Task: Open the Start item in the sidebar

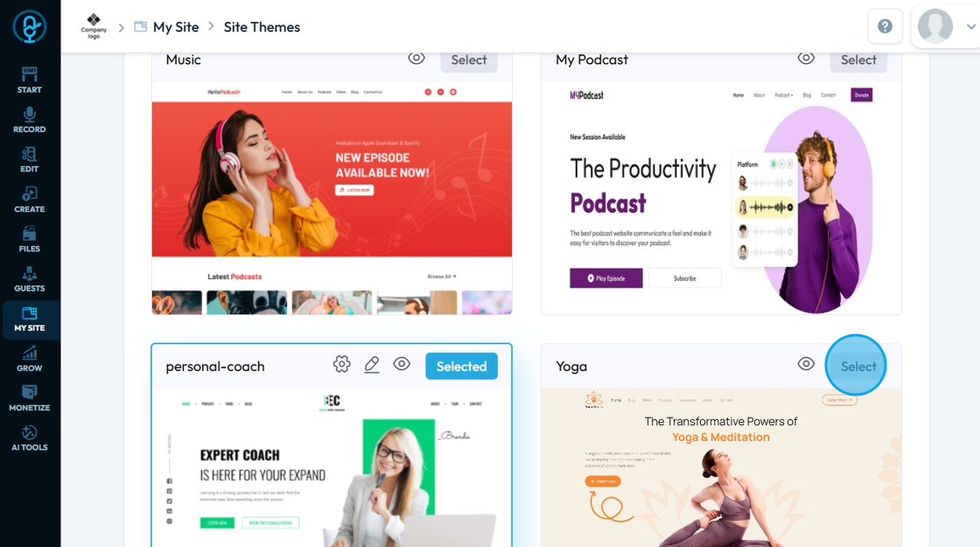Action: pos(30,81)
